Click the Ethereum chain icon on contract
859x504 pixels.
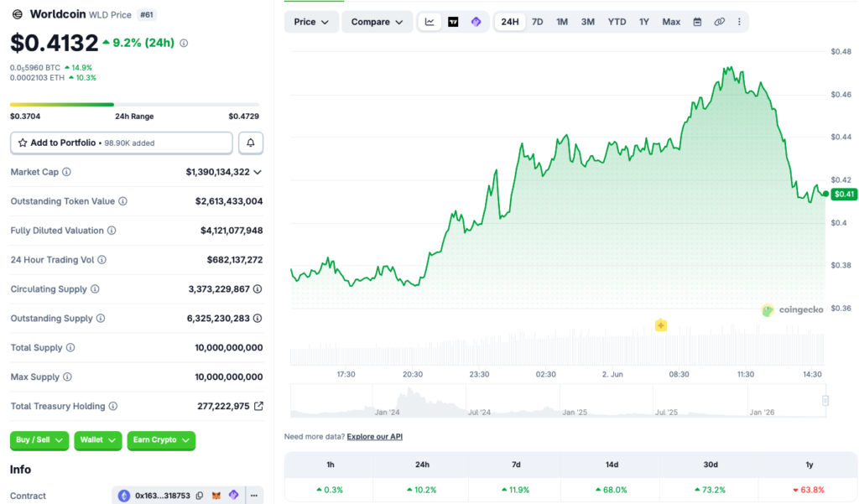pos(124,496)
